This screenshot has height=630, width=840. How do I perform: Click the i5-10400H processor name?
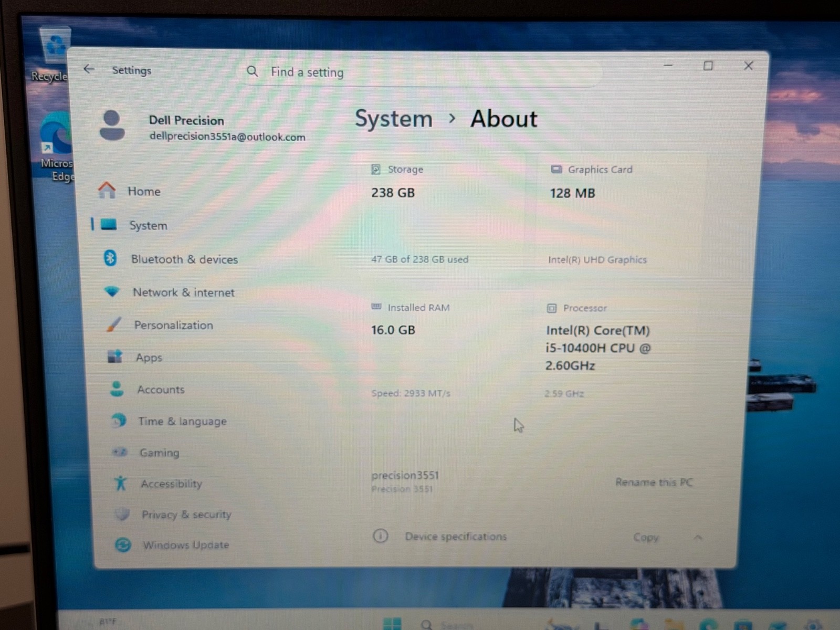coord(597,348)
